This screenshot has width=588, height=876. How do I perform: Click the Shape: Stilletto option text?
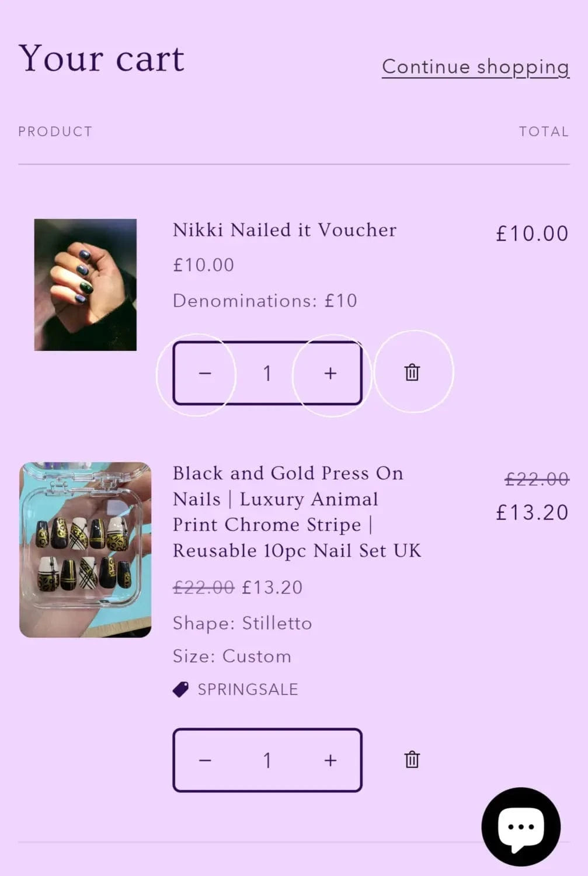click(242, 623)
